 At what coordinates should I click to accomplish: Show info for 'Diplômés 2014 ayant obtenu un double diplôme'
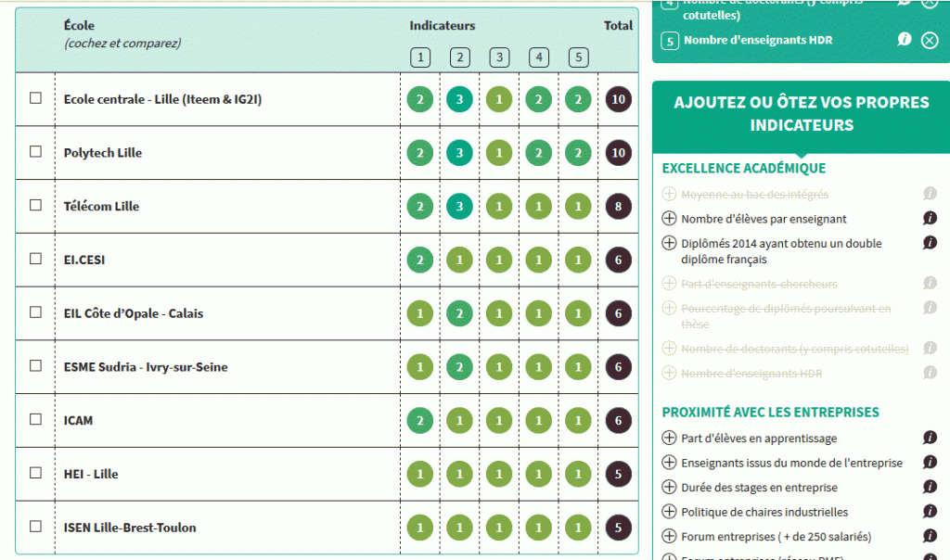pyautogui.click(x=930, y=242)
